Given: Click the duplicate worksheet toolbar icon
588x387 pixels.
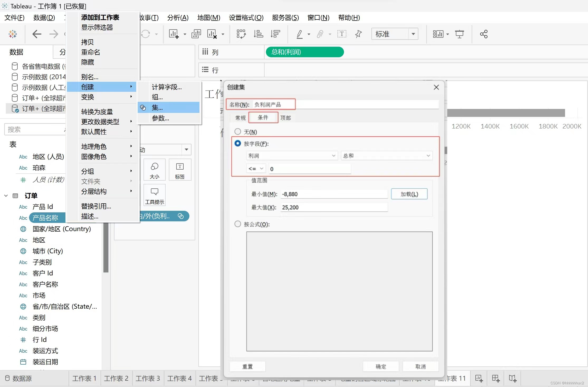Looking at the screenshot, I should pyautogui.click(x=196, y=34).
